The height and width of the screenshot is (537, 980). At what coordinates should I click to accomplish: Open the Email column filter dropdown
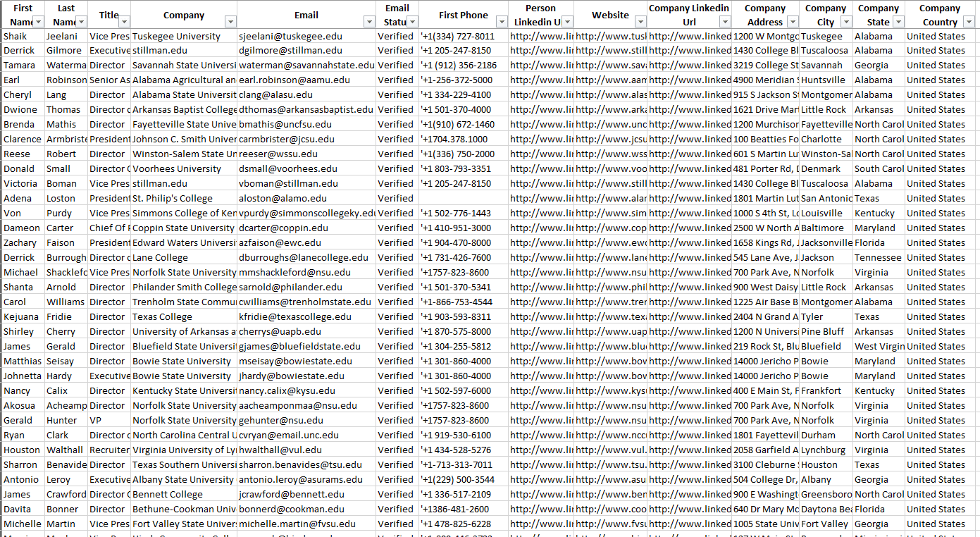click(x=368, y=22)
